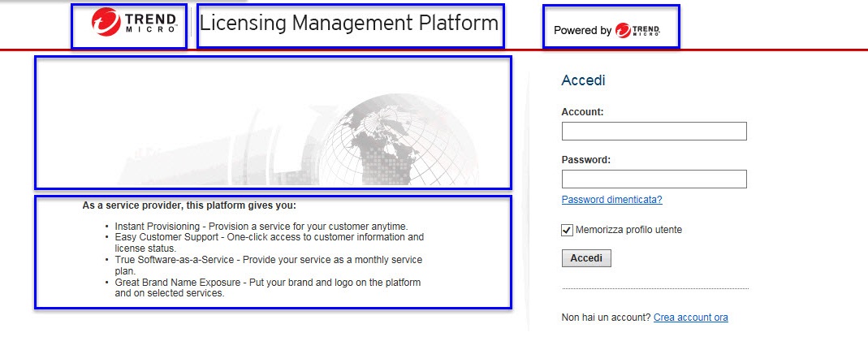Open the Password dimenticata? link
Screen dimensions: 868x363
click(x=611, y=200)
